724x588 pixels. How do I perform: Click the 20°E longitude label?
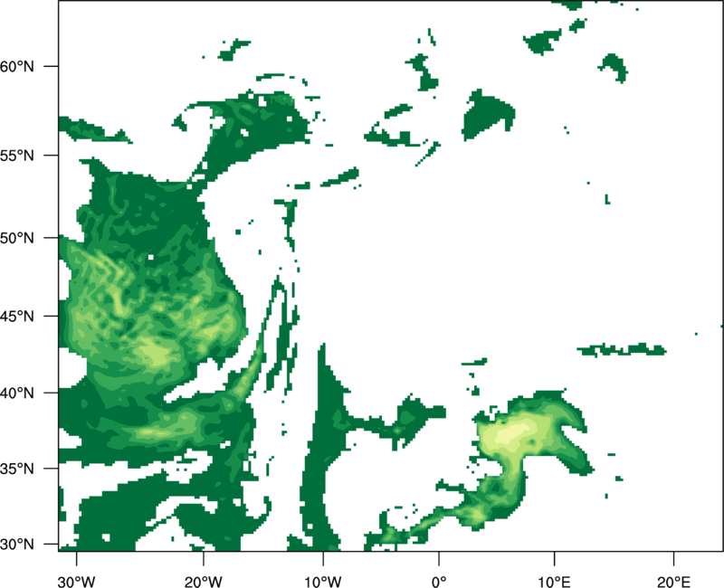[673, 582]
